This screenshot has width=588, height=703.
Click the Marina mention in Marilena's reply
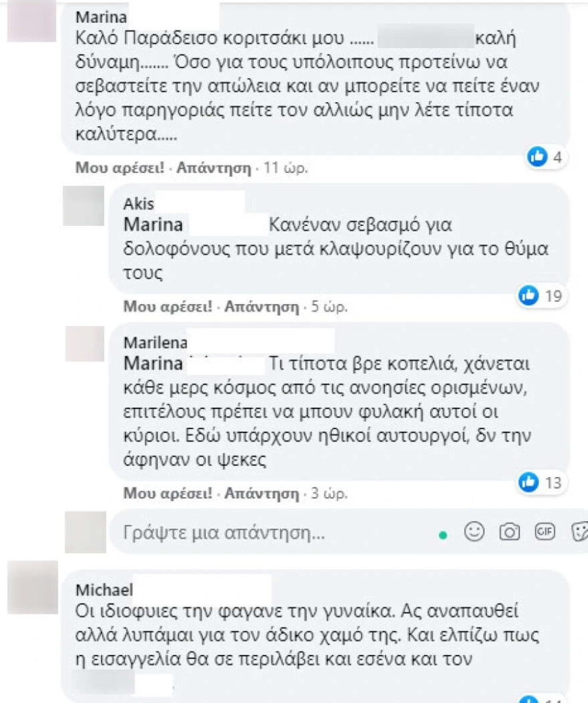(x=153, y=363)
